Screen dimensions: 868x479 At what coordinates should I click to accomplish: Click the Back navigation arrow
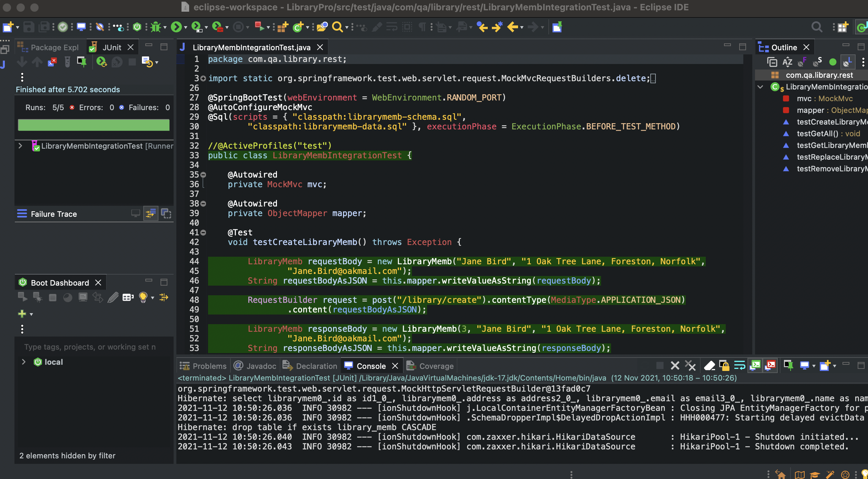pos(513,27)
